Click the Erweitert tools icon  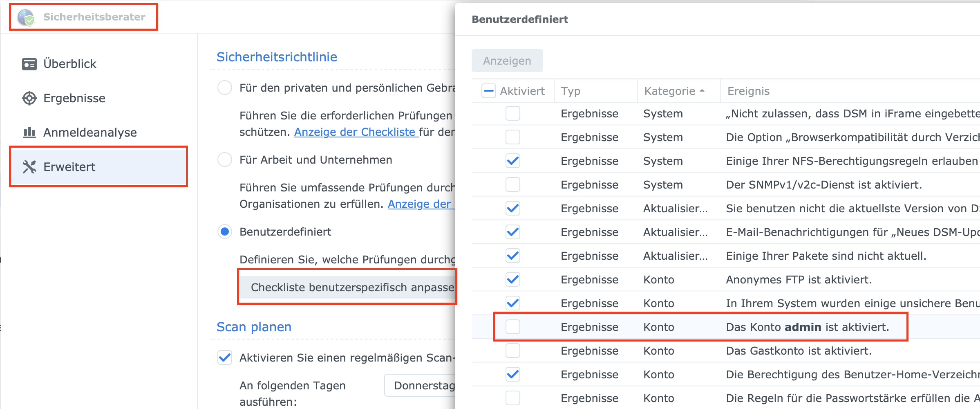(29, 167)
